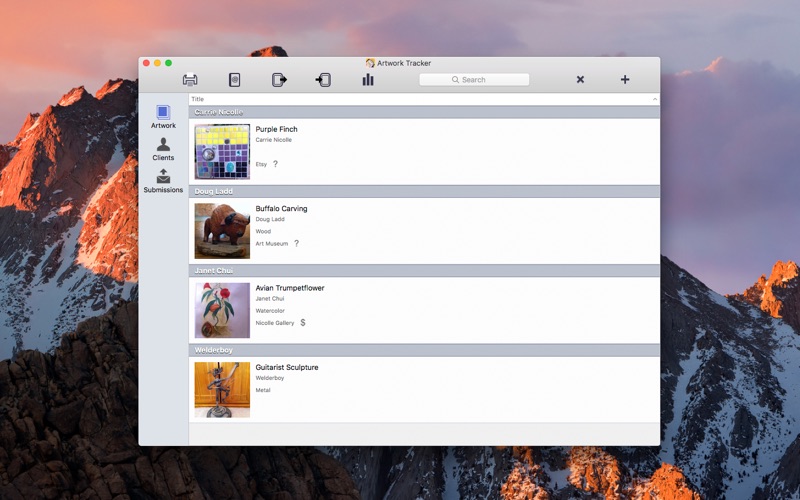Click the green zoom window button
The height and width of the screenshot is (500, 800).
tap(168, 63)
